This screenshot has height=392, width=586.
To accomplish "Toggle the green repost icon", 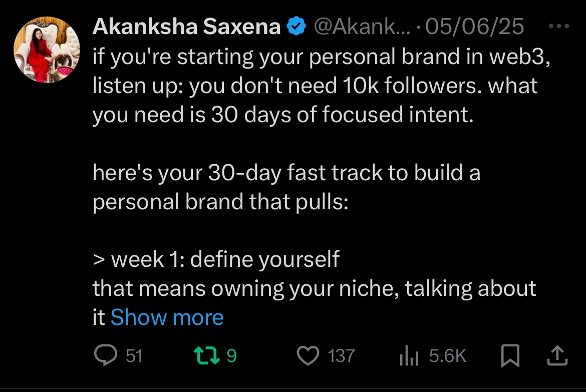I will click(206, 355).
